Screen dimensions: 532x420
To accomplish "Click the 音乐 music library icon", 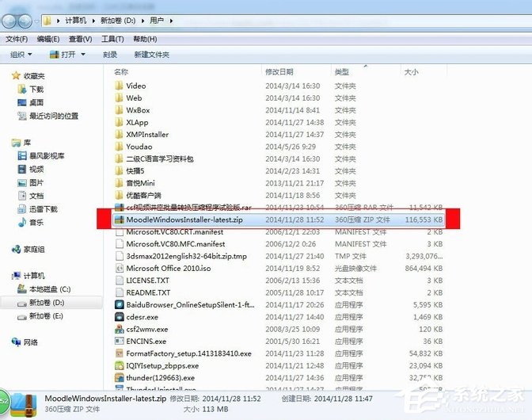I will pos(21,223).
